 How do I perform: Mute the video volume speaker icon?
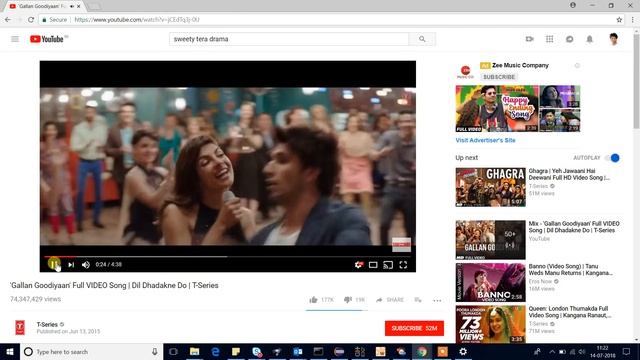[85, 264]
